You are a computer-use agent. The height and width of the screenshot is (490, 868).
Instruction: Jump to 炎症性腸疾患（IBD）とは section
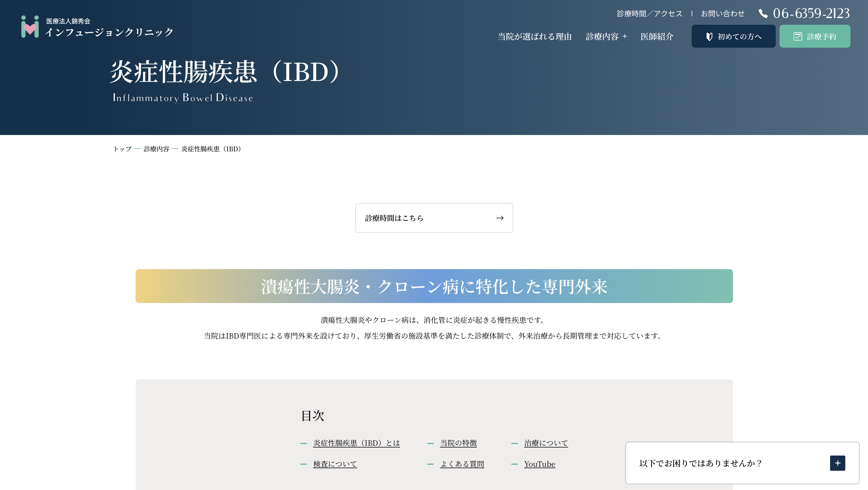(356, 443)
